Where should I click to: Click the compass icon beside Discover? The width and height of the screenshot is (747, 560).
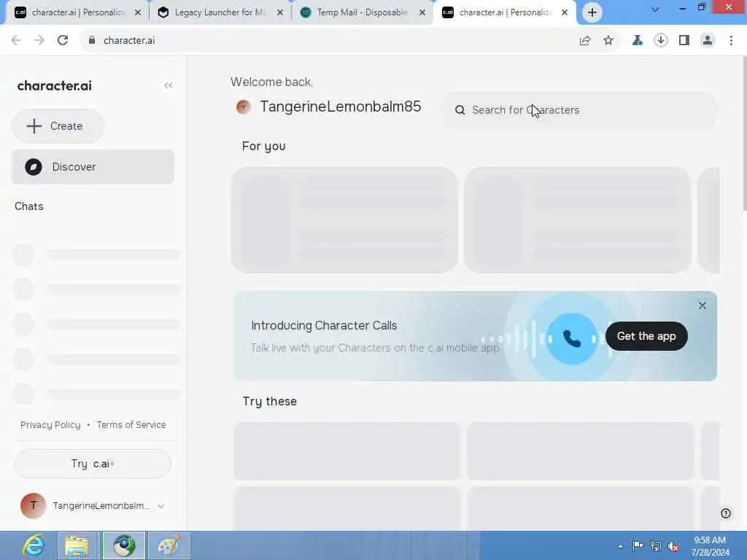click(34, 167)
